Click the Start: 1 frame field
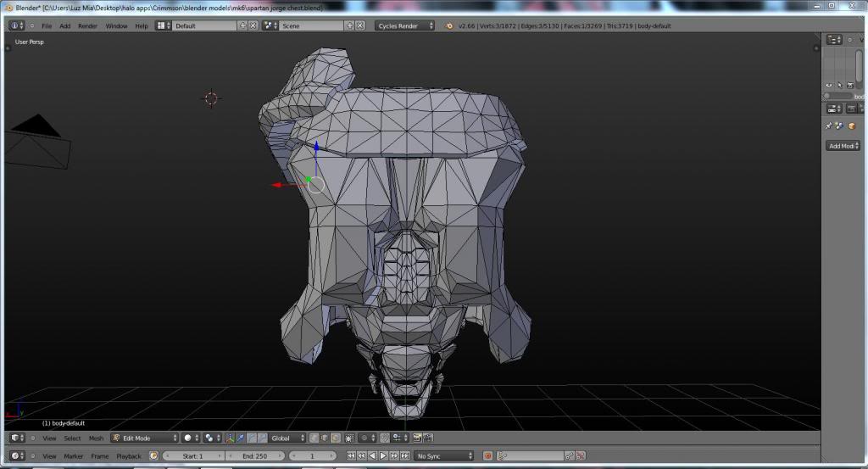868x469 pixels. pos(193,455)
